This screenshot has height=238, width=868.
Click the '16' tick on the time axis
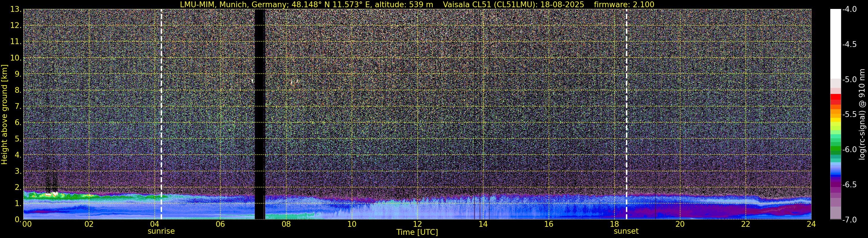549,224
